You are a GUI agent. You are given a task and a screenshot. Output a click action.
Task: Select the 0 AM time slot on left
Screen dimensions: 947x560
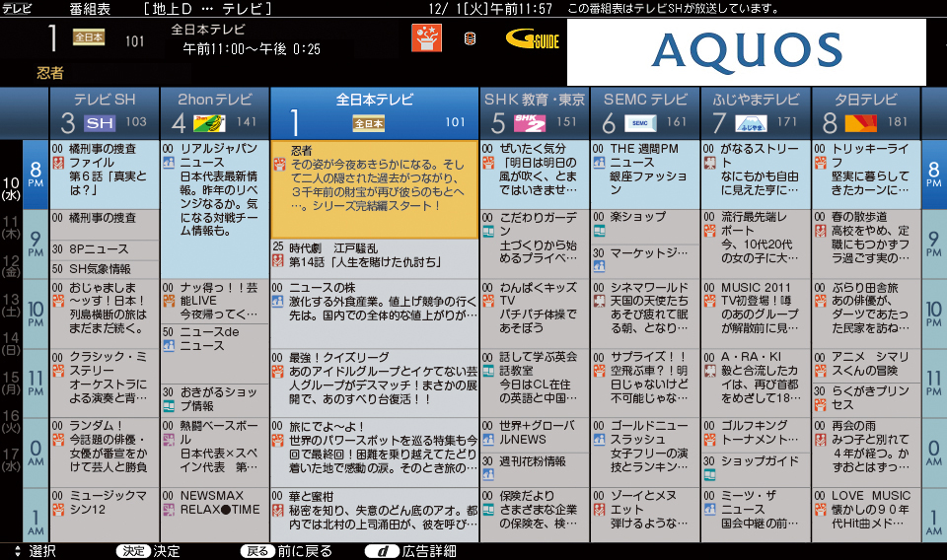coord(36,452)
